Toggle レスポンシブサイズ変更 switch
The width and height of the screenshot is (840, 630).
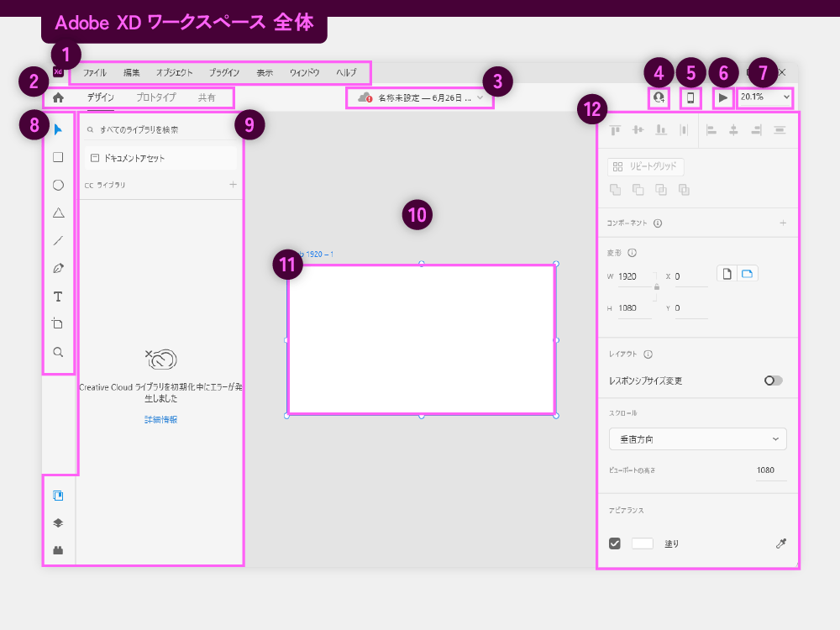click(773, 381)
